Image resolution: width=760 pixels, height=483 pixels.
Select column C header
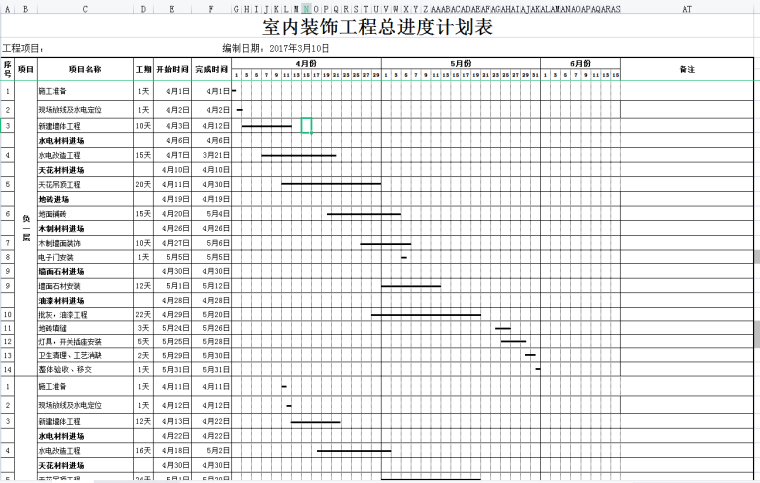coord(85,9)
